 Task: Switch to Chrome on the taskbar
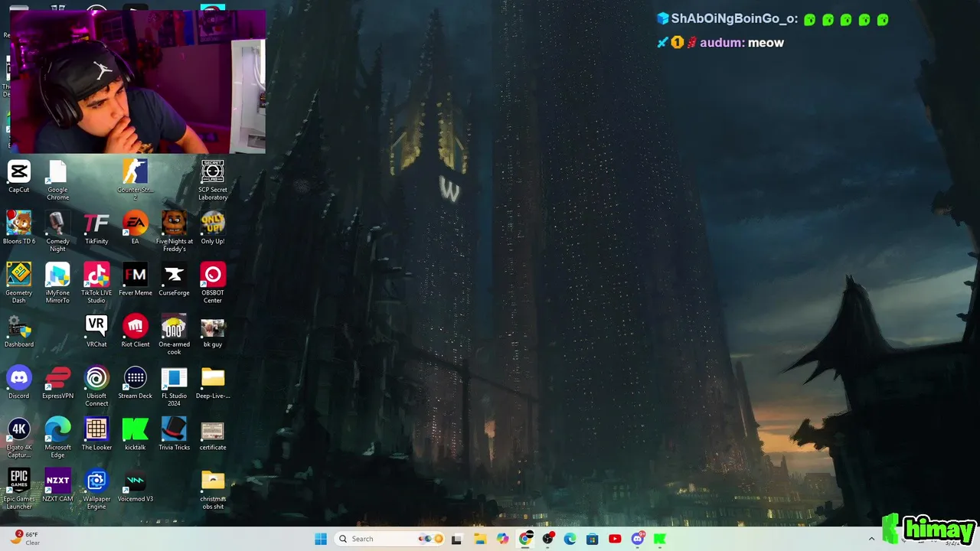point(525,539)
